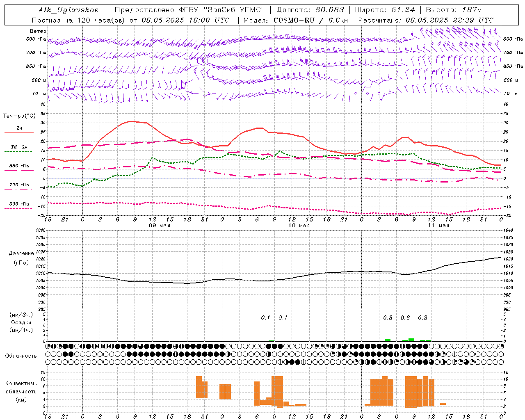Select the elevation text "Высота: 187м"
This screenshot has height=420, width=525.
pyautogui.click(x=454, y=10)
